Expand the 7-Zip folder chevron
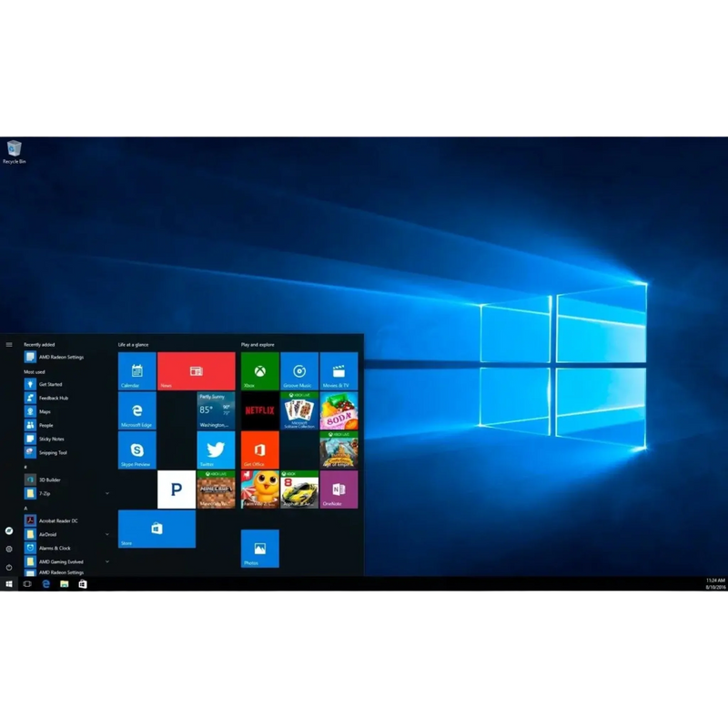 [x=106, y=494]
